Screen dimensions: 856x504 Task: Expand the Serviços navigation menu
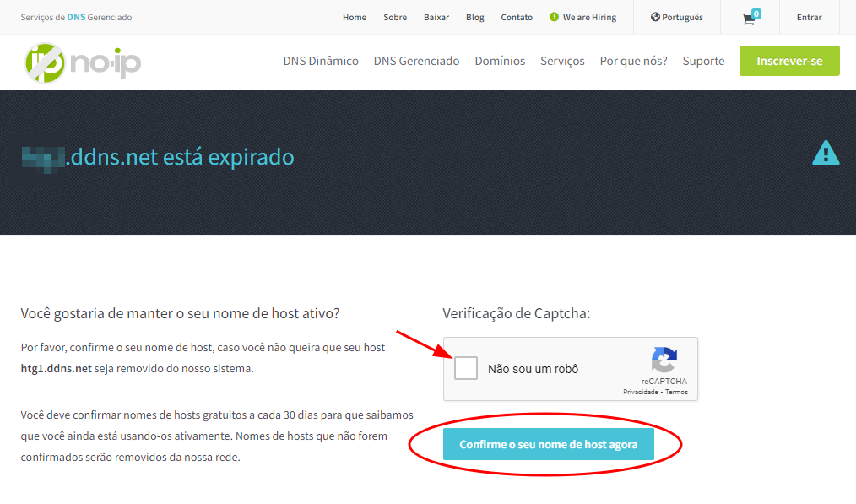pos(562,61)
